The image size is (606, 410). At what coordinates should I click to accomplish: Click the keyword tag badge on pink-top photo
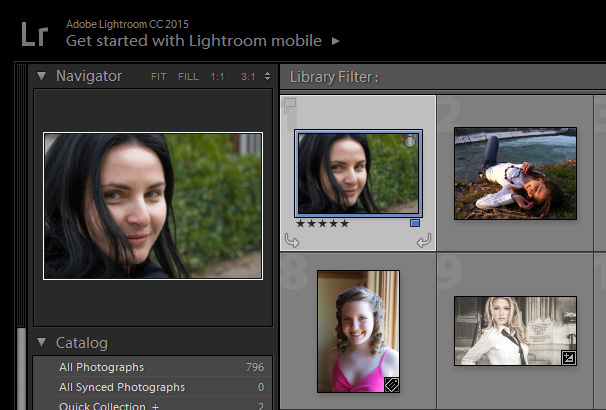click(392, 385)
